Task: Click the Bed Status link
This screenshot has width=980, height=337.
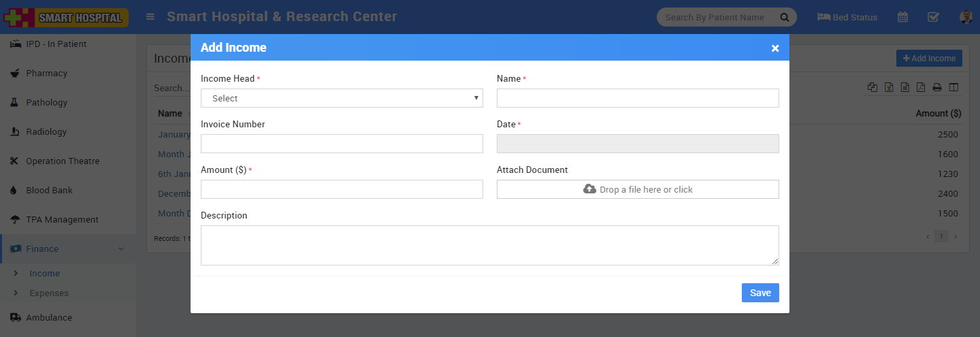Action: click(847, 17)
